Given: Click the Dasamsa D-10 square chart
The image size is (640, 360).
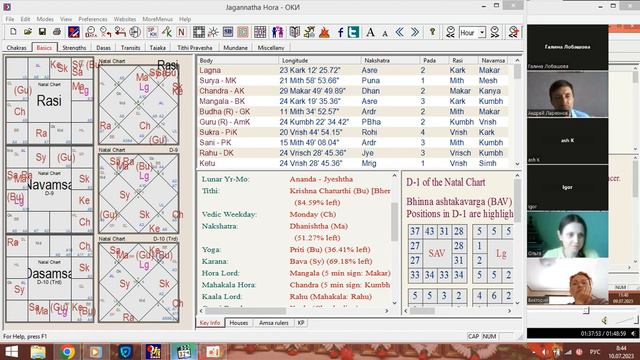Looking at the screenshot, I should tap(49, 278).
